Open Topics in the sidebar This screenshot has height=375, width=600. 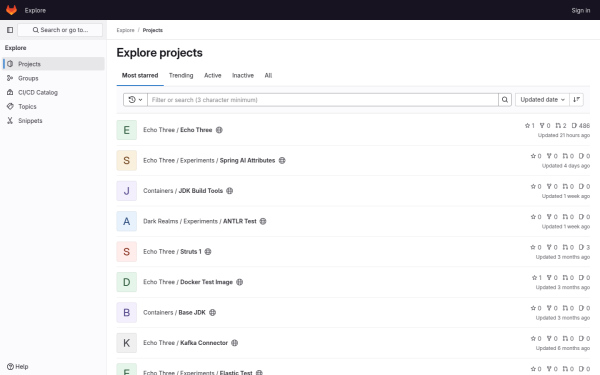(x=54, y=106)
